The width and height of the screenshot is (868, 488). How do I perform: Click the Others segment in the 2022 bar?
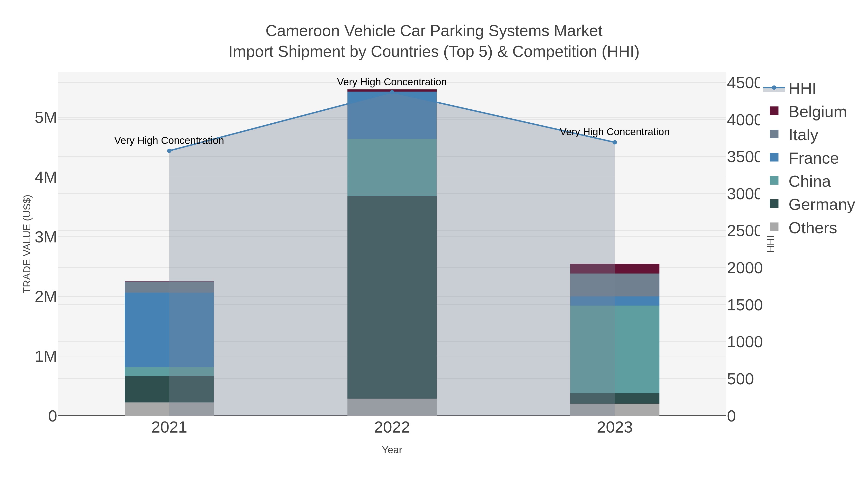392,407
